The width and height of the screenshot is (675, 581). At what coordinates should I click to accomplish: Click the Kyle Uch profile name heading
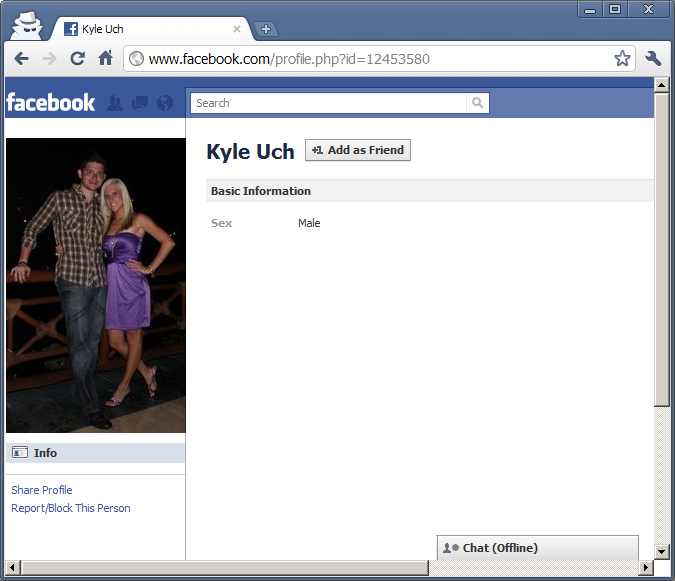251,151
